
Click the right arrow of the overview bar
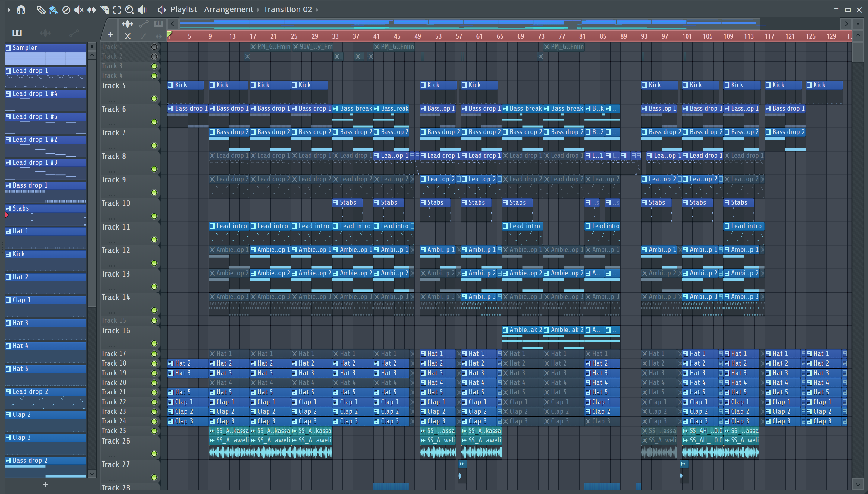point(846,24)
